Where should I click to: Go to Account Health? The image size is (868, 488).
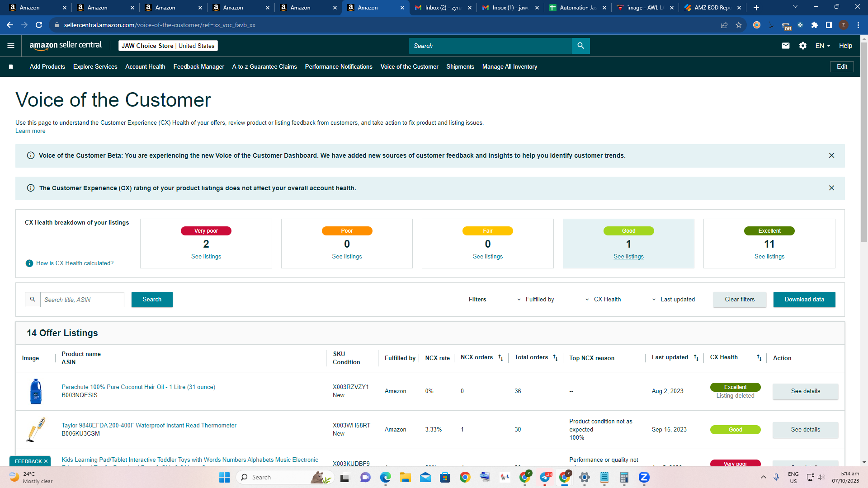pyautogui.click(x=145, y=67)
